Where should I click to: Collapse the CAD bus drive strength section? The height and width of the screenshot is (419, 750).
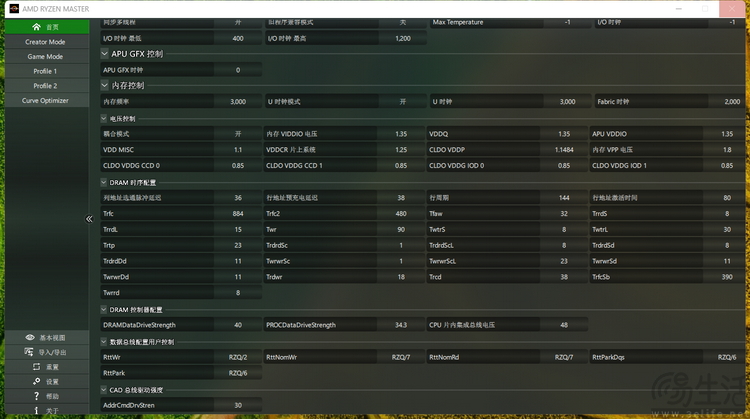[x=103, y=390]
